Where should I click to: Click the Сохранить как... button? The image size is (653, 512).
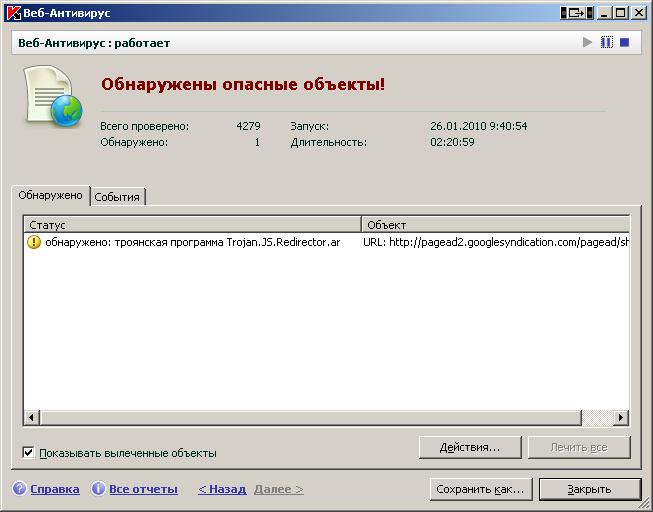(480, 489)
